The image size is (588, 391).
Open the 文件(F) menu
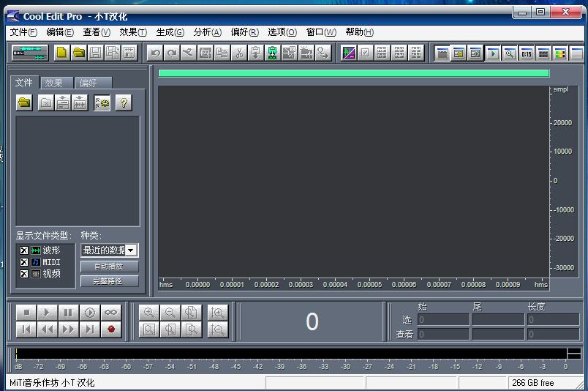(x=23, y=32)
